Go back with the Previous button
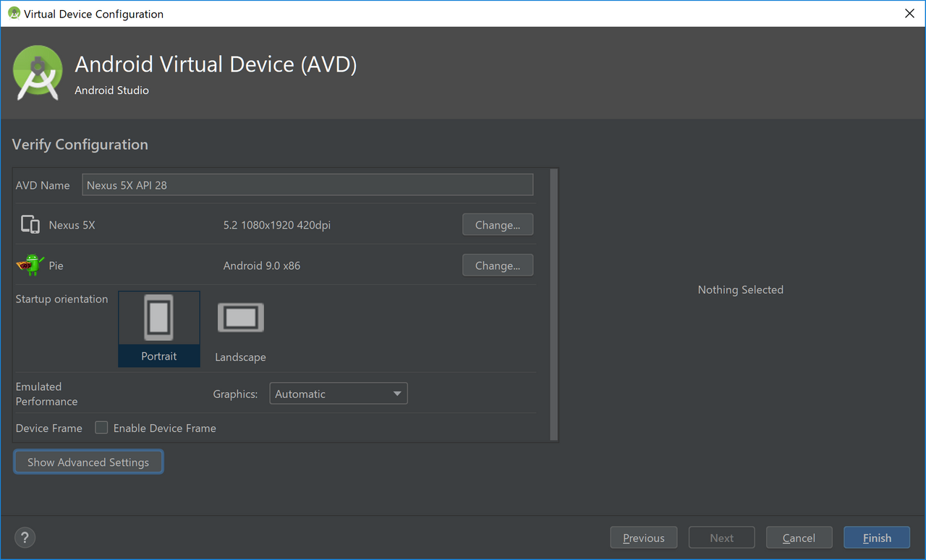 coord(643,538)
